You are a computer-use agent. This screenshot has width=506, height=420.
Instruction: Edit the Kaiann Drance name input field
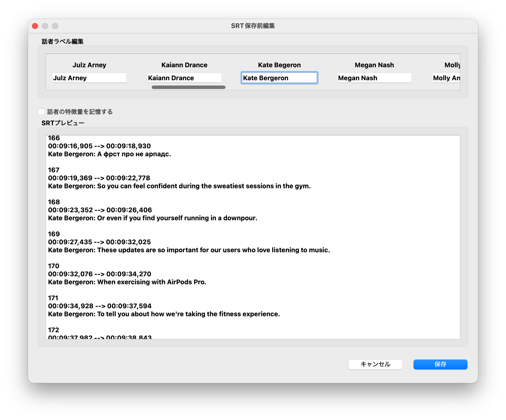coord(184,78)
